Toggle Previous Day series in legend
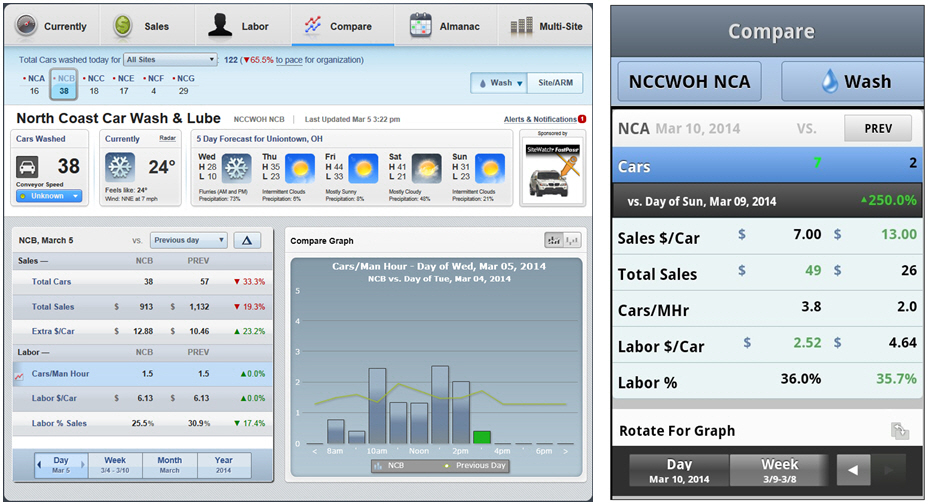 476,466
